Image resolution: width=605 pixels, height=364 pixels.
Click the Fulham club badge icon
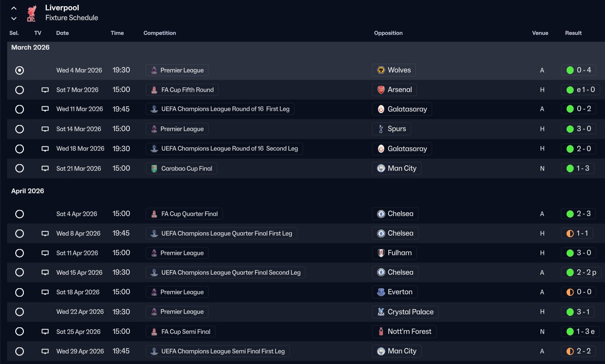(x=381, y=253)
